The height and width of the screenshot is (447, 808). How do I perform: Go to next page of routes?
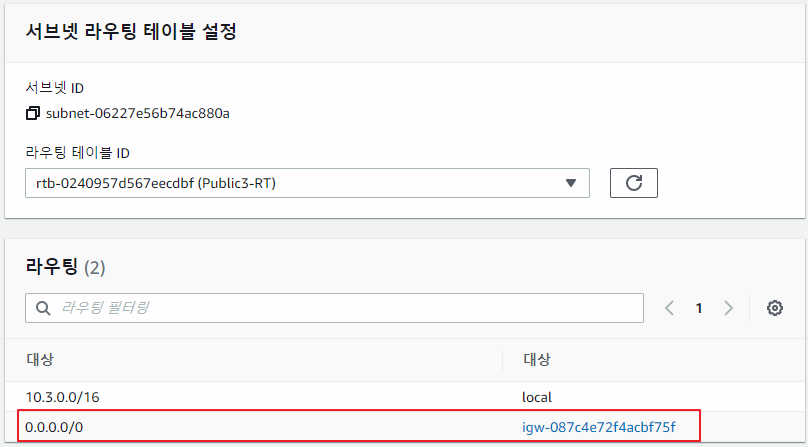(728, 308)
